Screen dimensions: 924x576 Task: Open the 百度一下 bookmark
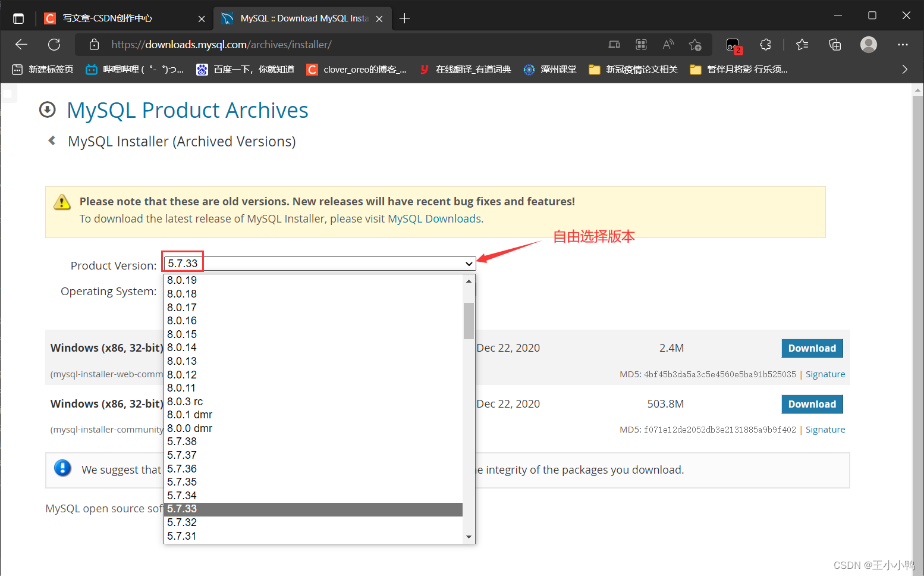246,70
